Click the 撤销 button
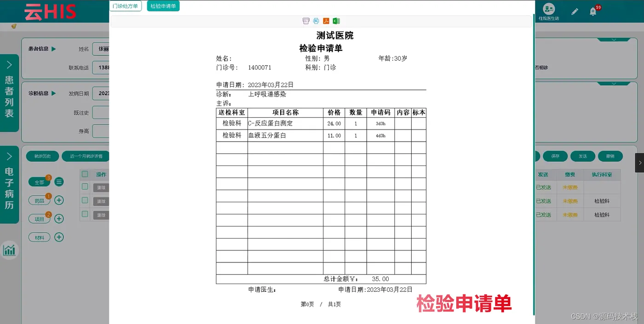Viewport: 644px width, 324px height. [610, 156]
